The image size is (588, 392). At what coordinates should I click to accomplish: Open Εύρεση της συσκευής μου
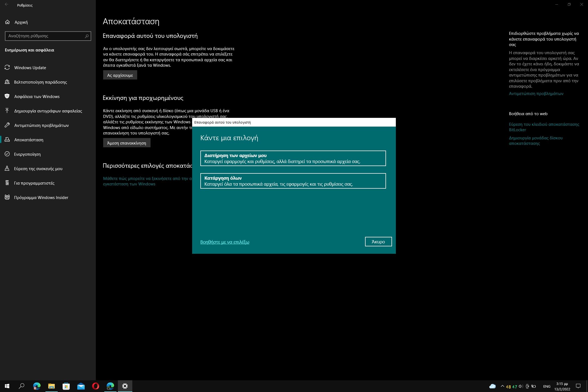point(38,169)
